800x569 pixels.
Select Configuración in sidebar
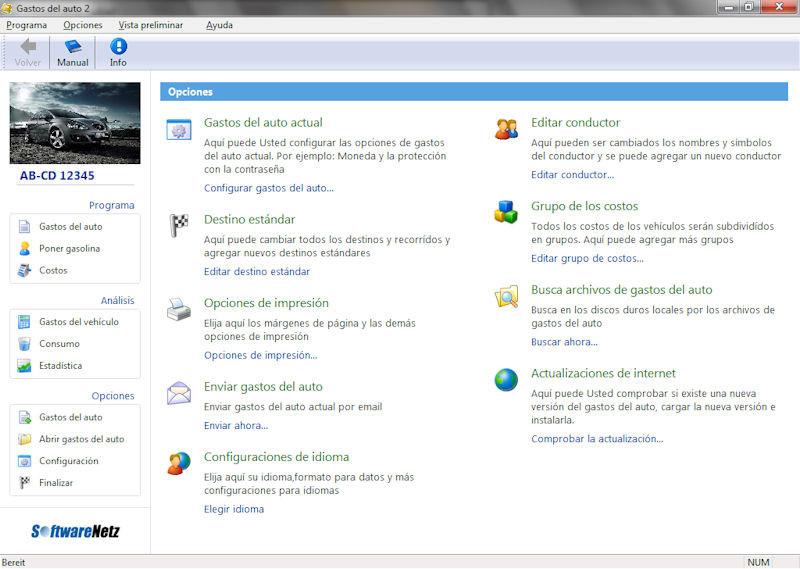68,461
